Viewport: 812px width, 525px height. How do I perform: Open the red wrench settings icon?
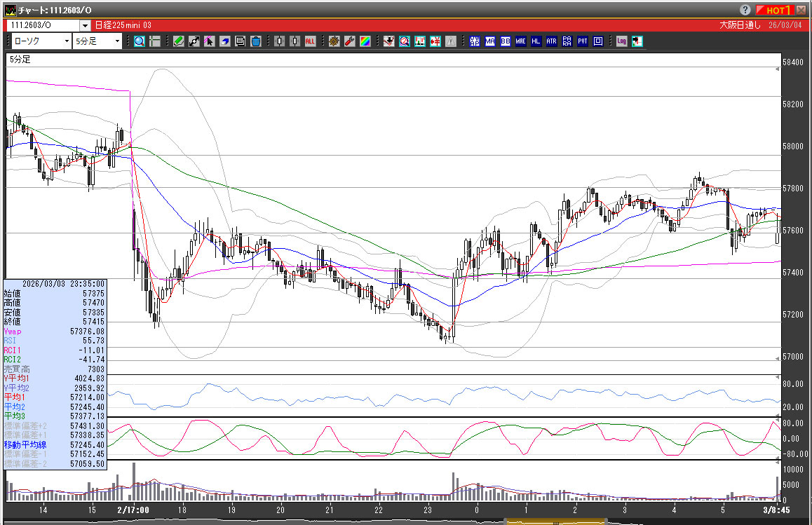349,41
